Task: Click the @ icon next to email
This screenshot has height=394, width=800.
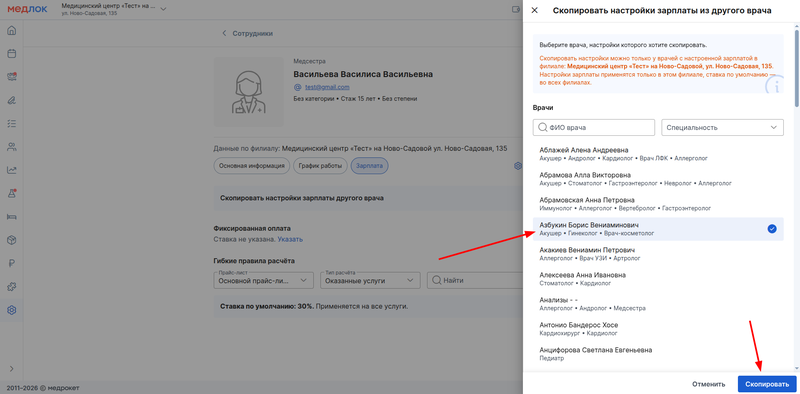Action: (298, 87)
